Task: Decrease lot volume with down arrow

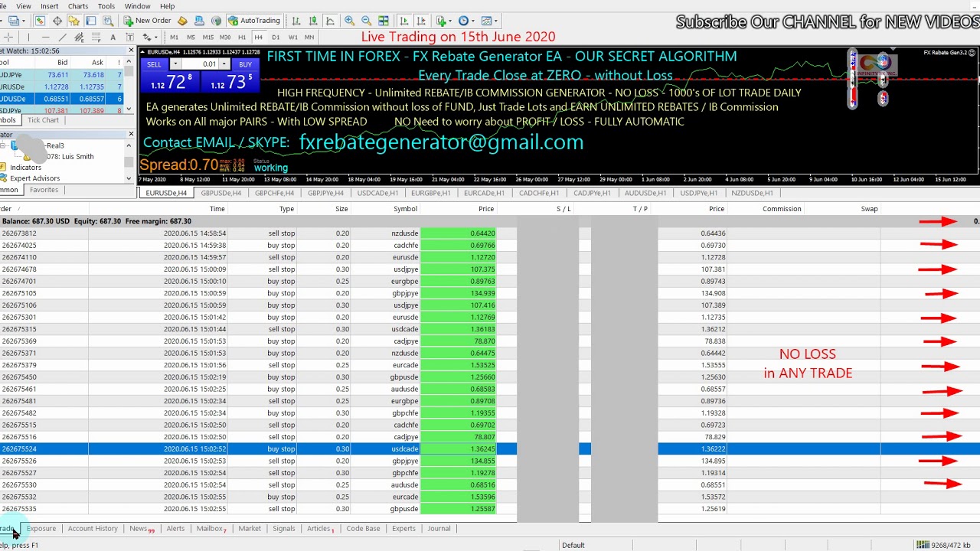Action: pyautogui.click(x=175, y=64)
